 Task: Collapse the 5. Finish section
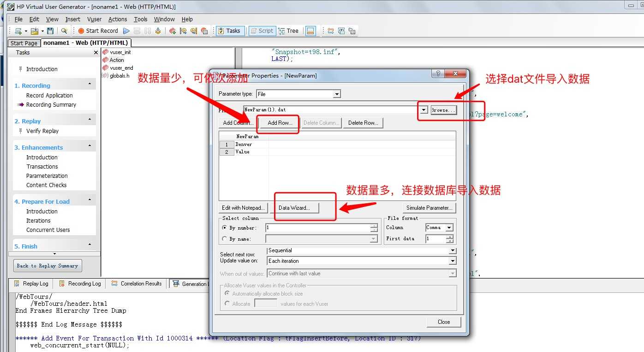[x=89, y=245]
